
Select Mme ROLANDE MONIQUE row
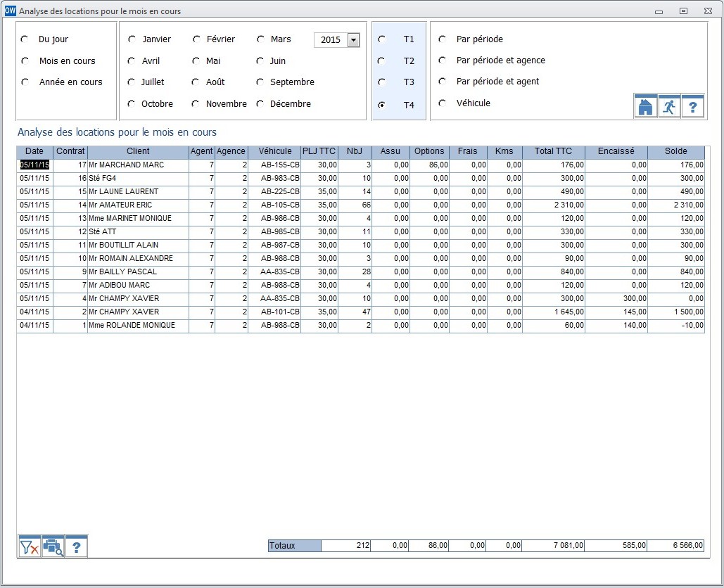361,326
